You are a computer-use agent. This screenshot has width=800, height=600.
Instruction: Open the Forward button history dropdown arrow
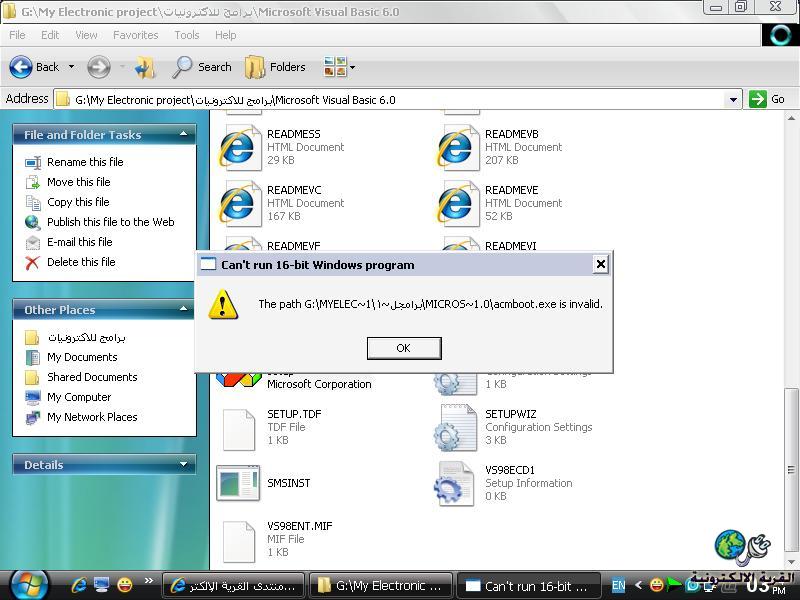[x=122, y=67]
